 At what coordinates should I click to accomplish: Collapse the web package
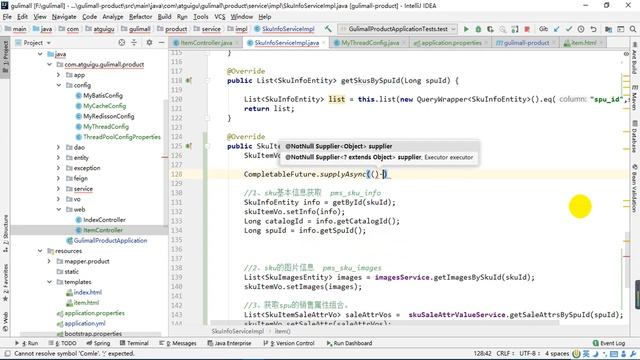tap(58, 209)
